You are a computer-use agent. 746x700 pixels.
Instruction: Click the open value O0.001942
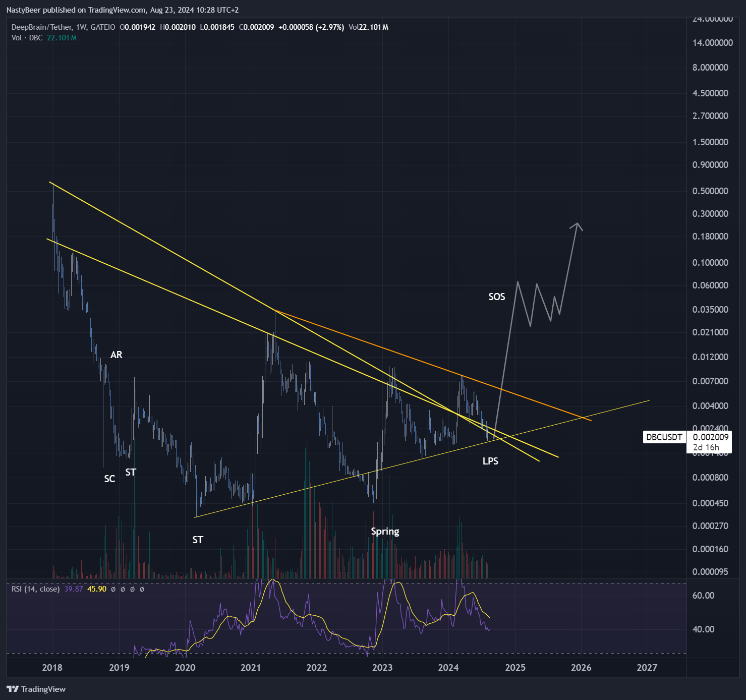point(137,27)
